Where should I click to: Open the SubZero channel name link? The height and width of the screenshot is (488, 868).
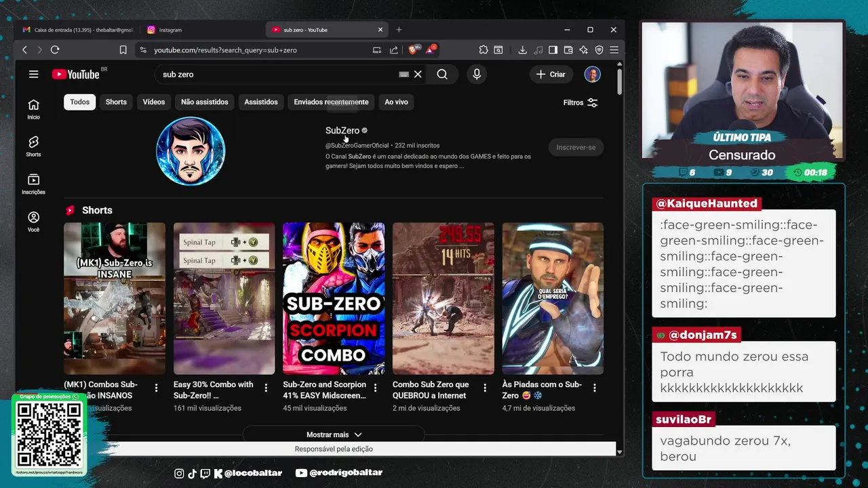[342, 130]
